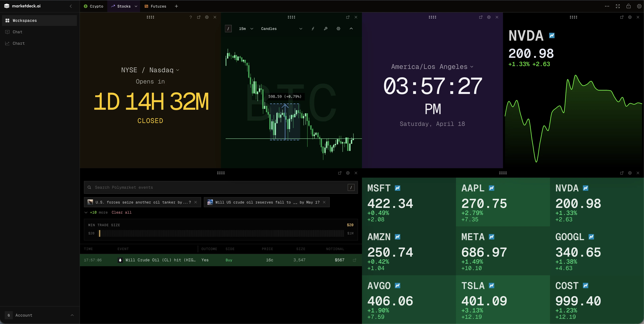Open the three-dot more options menu
The height and width of the screenshot is (324, 644).
pyautogui.click(x=607, y=6)
